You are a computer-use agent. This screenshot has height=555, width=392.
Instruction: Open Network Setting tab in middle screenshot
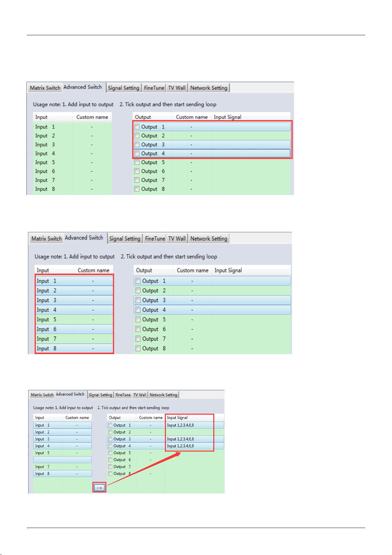[209, 239]
